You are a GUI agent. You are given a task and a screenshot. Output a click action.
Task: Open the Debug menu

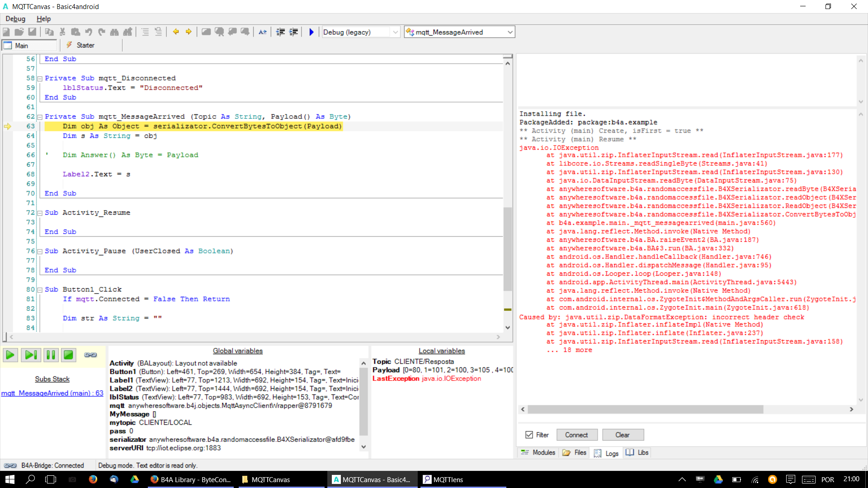click(x=15, y=19)
